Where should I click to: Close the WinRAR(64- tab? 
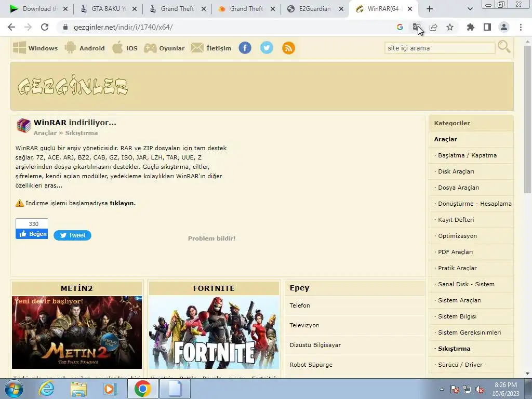410,9
